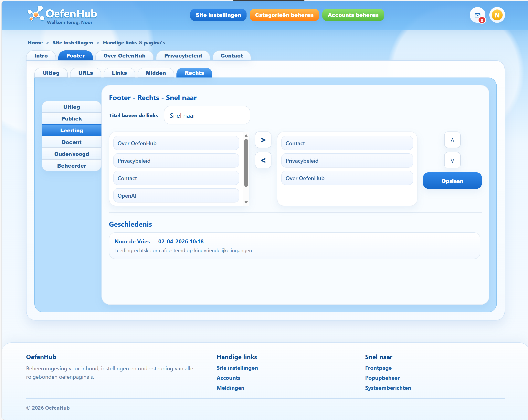Switch to the Links sub-tab
This screenshot has height=420, width=528.
tap(119, 73)
